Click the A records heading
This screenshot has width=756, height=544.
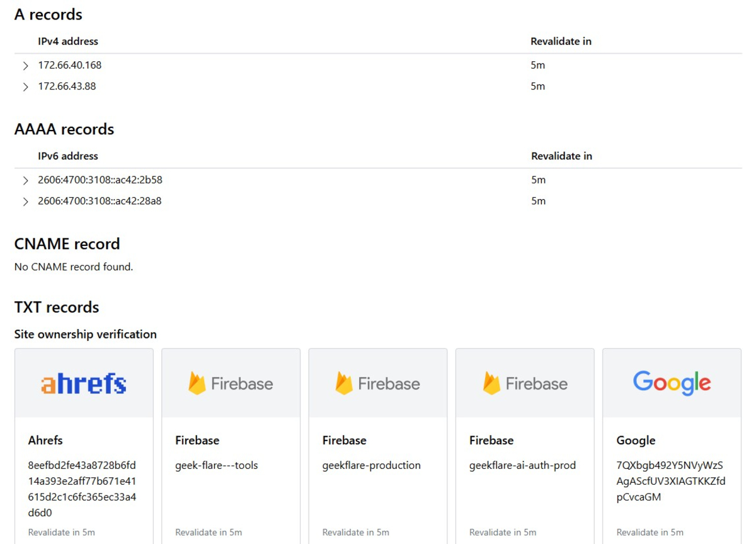tap(49, 14)
